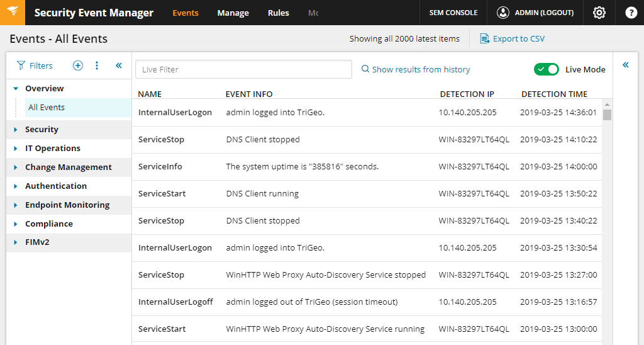Image resolution: width=644 pixels, height=345 pixels.
Task: Toggle Live Mode switch off
Action: pyautogui.click(x=547, y=69)
